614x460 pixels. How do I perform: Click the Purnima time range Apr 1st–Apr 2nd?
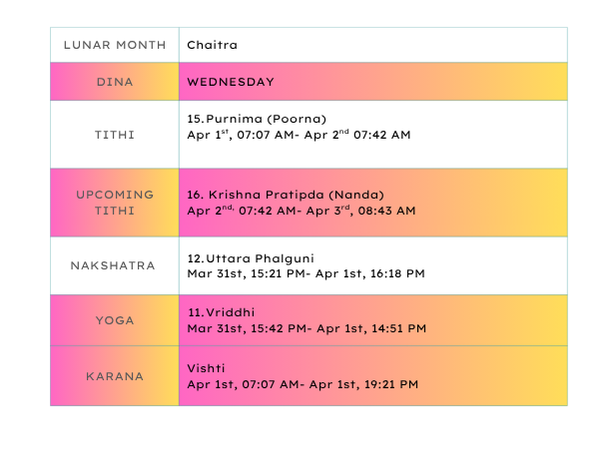click(x=298, y=134)
